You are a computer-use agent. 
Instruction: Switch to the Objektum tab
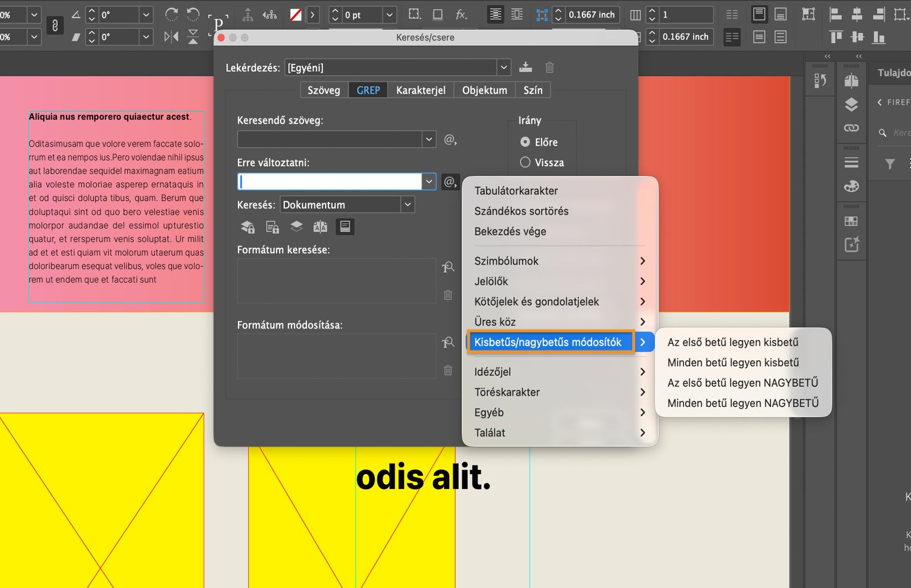point(485,90)
